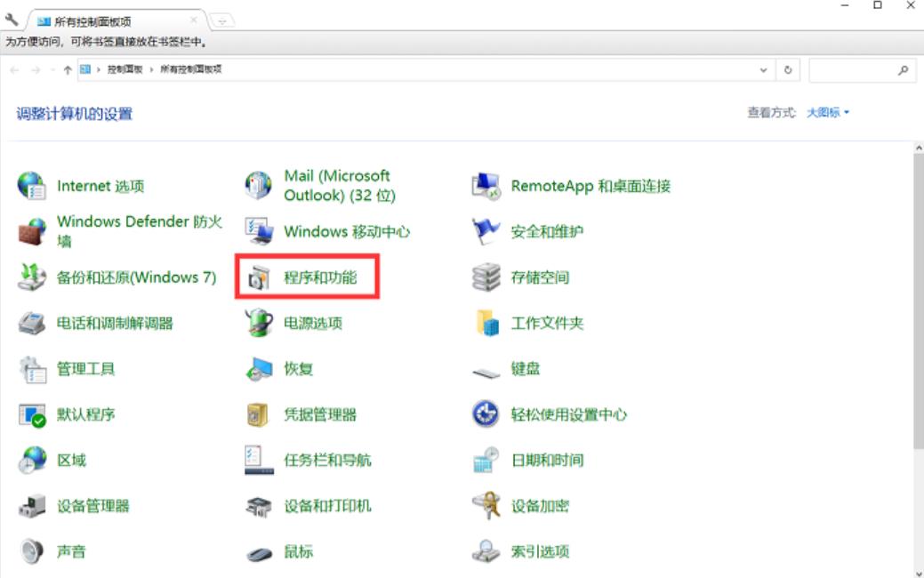The image size is (924, 578).
Task: Open the 存储空间 drives icon
Action: click(x=486, y=277)
